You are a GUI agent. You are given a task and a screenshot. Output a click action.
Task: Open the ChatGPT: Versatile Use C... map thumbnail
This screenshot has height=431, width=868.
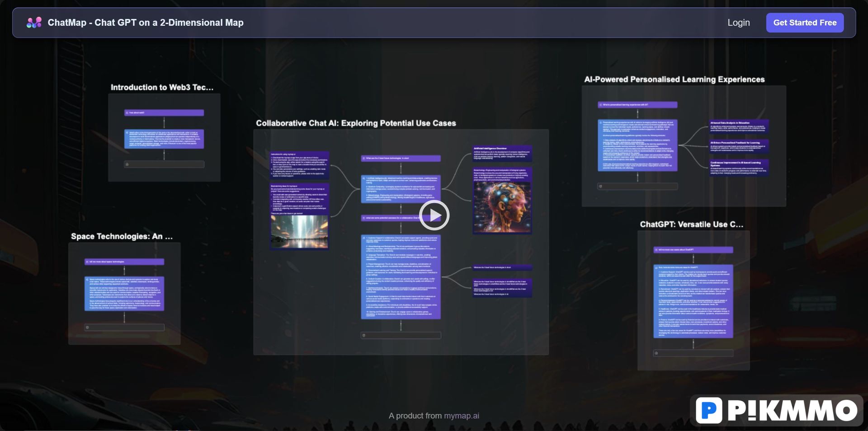[x=693, y=300]
